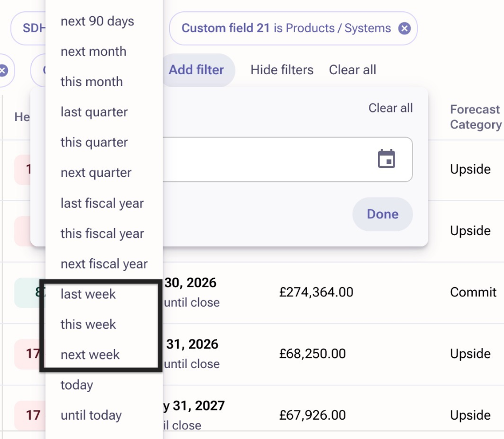Click the calendar icon in date field
504x439 pixels.
point(386,159)
